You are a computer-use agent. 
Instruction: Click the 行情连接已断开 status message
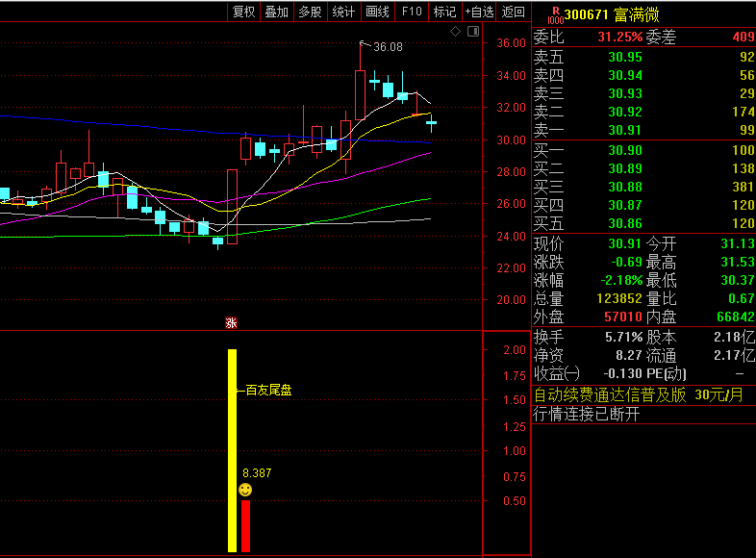coord(587,415)
